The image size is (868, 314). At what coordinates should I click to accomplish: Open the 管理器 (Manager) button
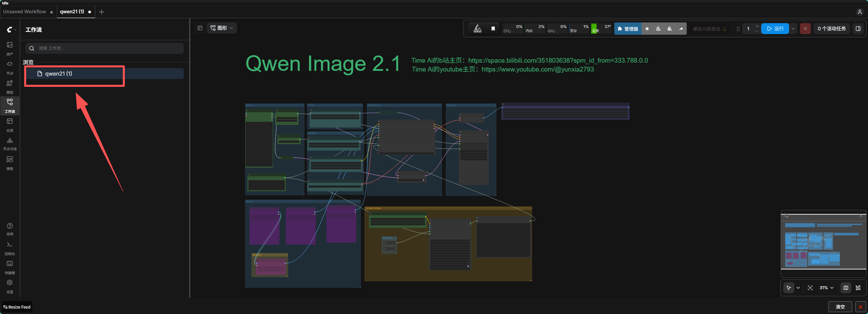pos(628,29)
